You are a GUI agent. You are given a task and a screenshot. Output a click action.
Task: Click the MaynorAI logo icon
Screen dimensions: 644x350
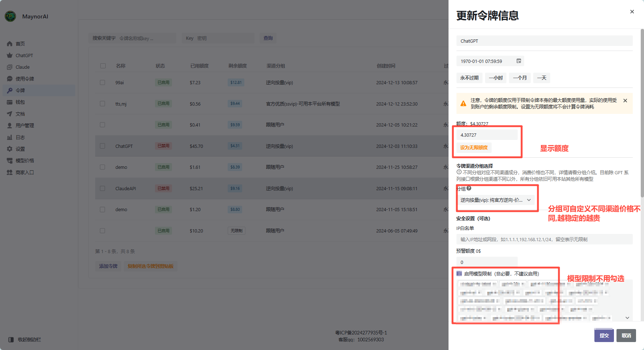point(10,16)
